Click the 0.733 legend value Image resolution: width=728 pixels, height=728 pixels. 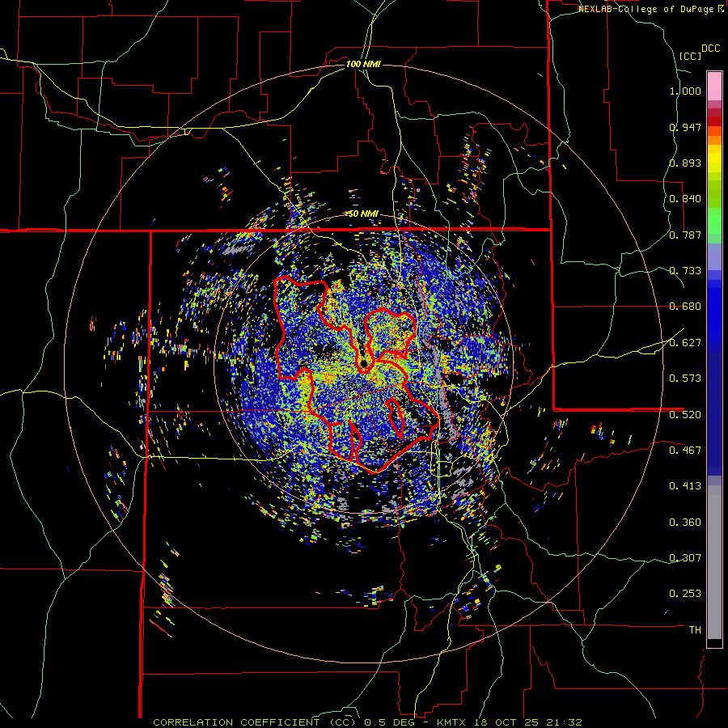685,271
